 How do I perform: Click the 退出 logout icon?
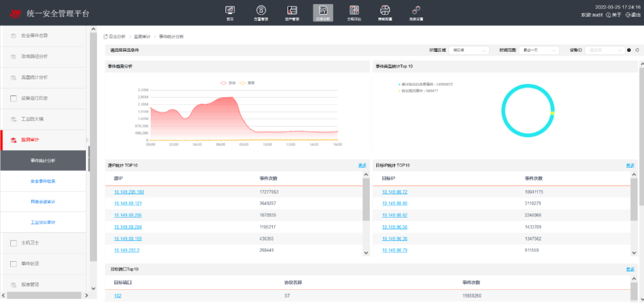tap(627, 15)
